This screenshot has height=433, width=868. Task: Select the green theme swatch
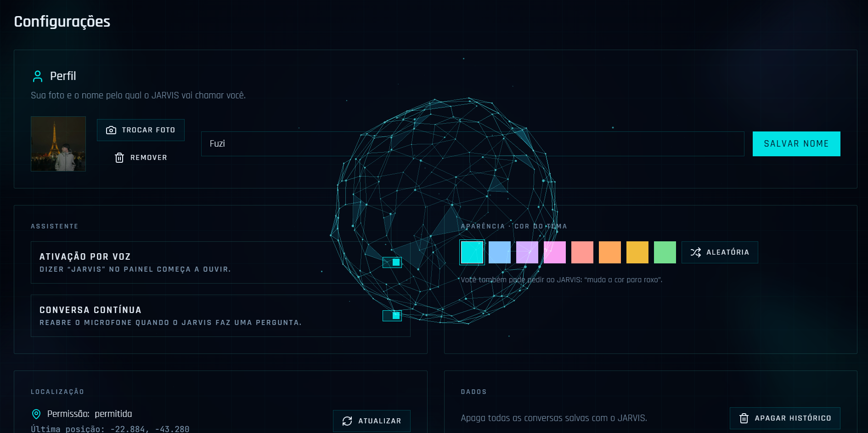(x=665, y=252)
